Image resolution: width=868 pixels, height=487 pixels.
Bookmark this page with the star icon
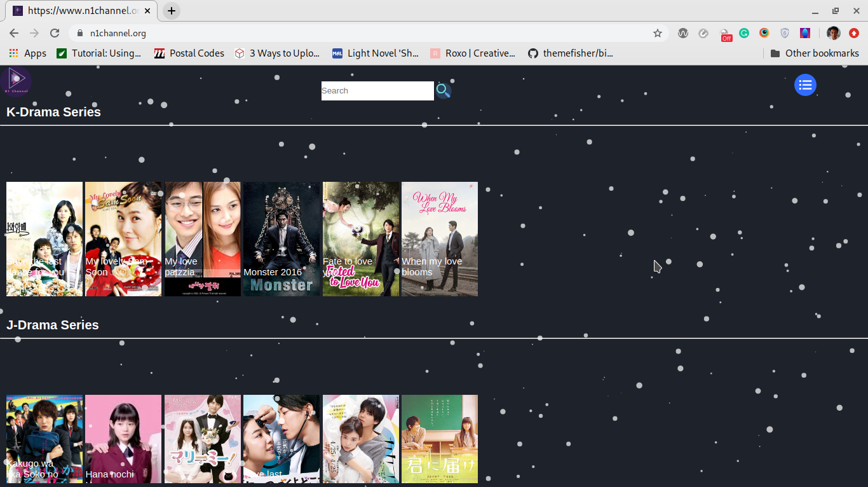(658, 33)
